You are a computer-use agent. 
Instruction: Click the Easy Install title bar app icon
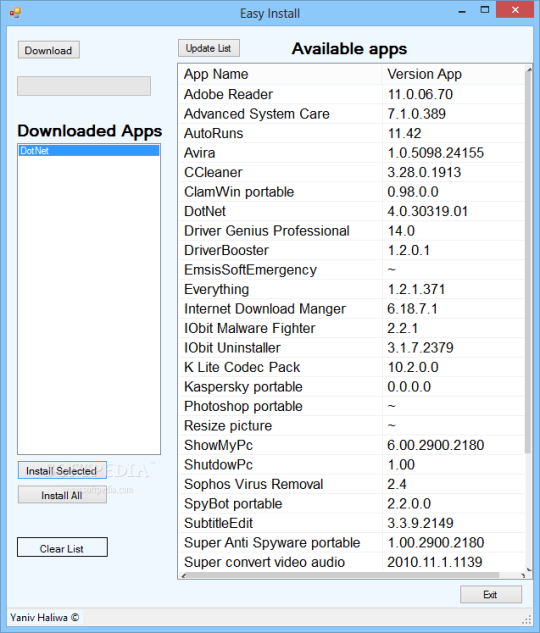15,13
